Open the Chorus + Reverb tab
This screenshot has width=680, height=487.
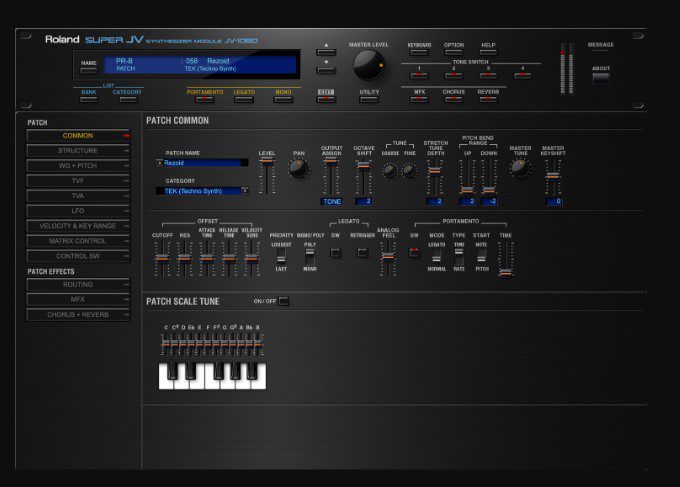point(78,315)
